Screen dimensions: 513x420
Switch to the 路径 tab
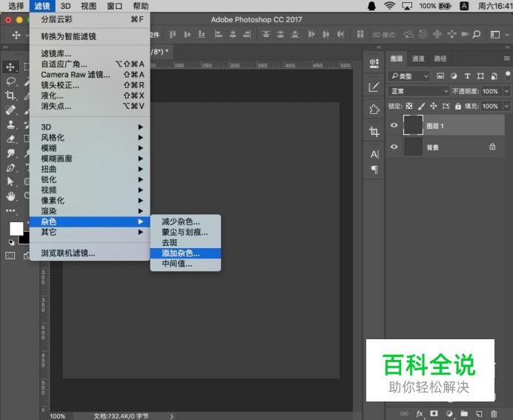point(440,59)
